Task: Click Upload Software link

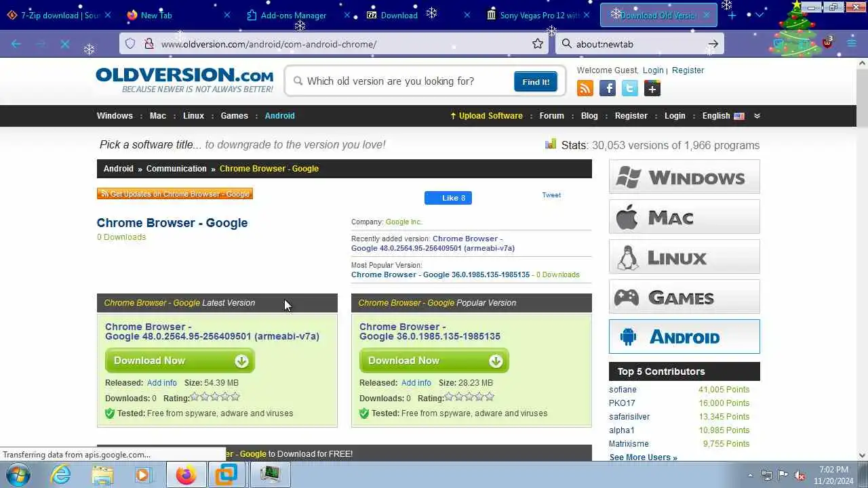Action: coord(486,116)
